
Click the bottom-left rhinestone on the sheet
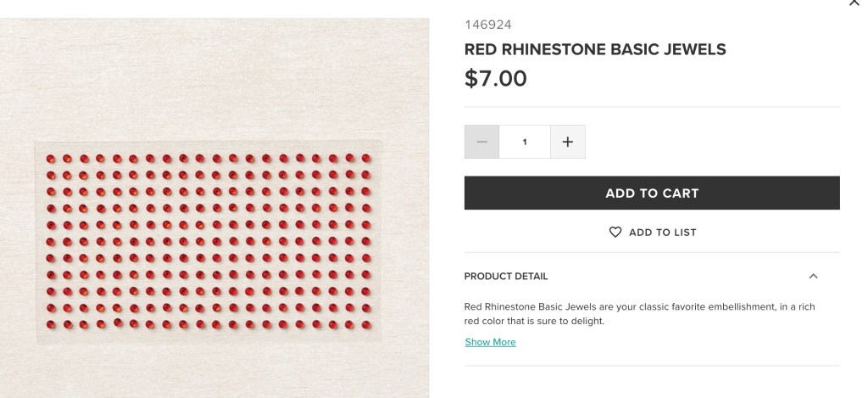pyautogui.click(x=50, y=324)
